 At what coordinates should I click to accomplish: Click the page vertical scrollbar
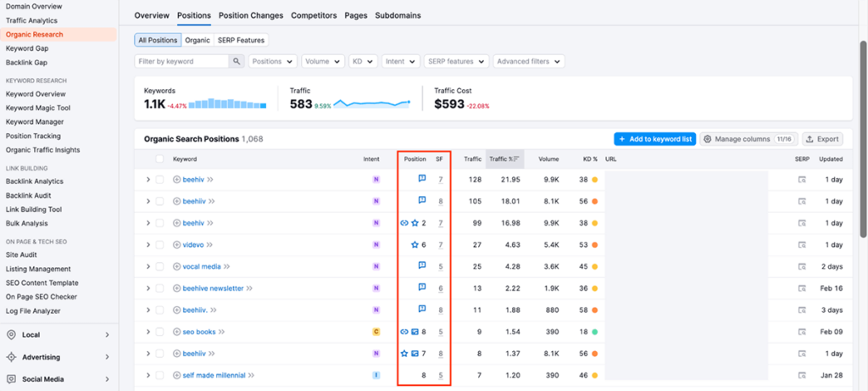click(863, 138)
